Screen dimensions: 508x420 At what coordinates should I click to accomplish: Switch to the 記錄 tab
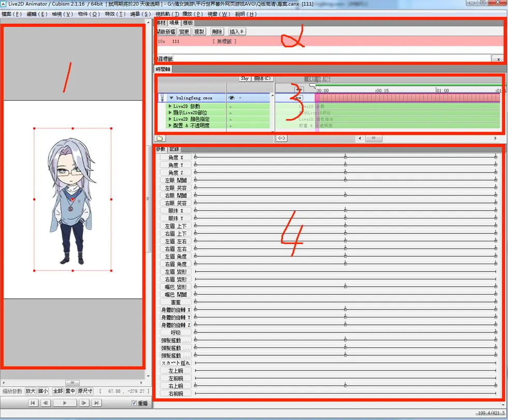(174, 149)
